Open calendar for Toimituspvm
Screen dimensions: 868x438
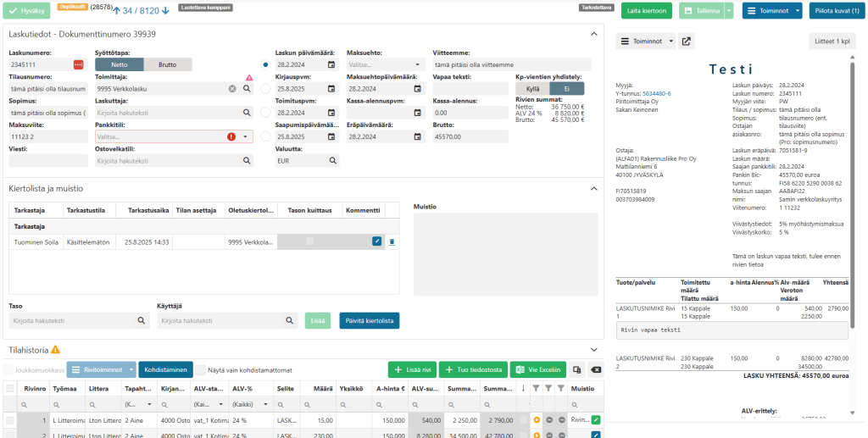coord(331,113)
